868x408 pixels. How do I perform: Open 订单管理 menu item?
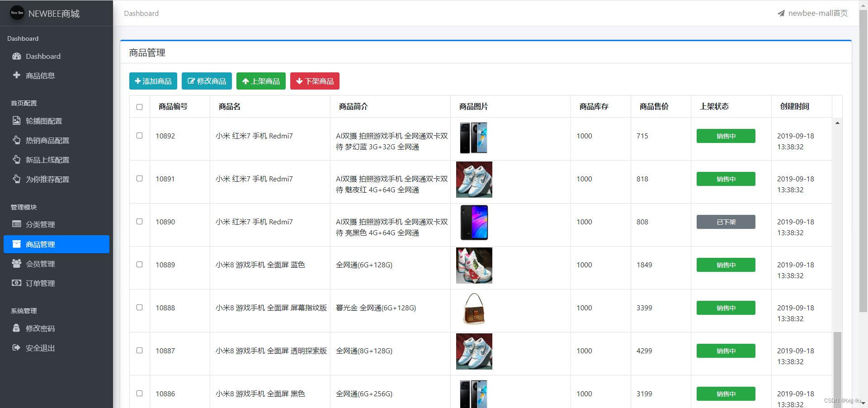click(x=57, y=283)
